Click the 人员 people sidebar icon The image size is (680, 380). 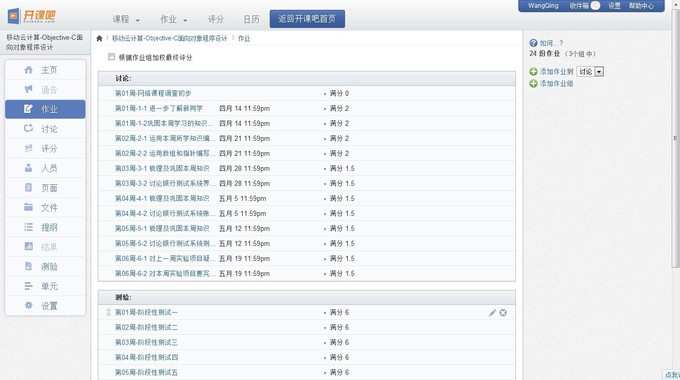pyautogui.click(x=28, y=168)
